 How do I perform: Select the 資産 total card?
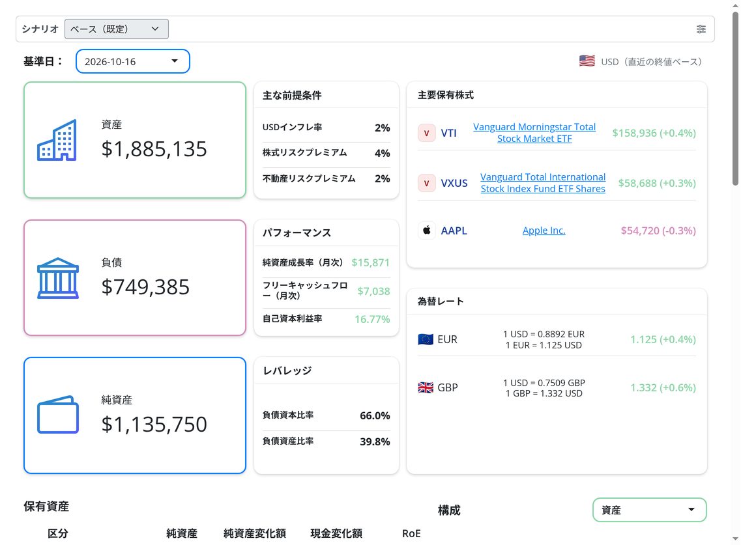point(135,140)
